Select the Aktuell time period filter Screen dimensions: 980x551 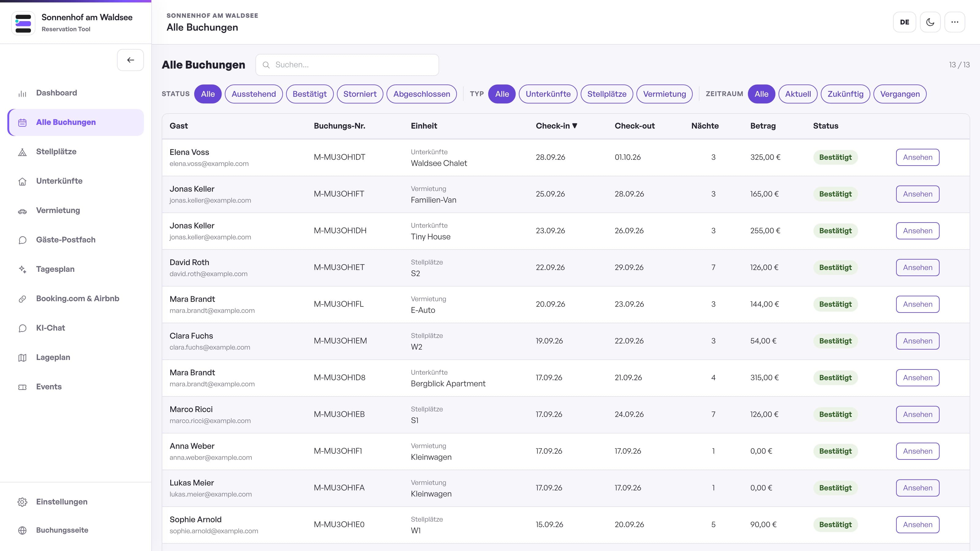(798, 94)
